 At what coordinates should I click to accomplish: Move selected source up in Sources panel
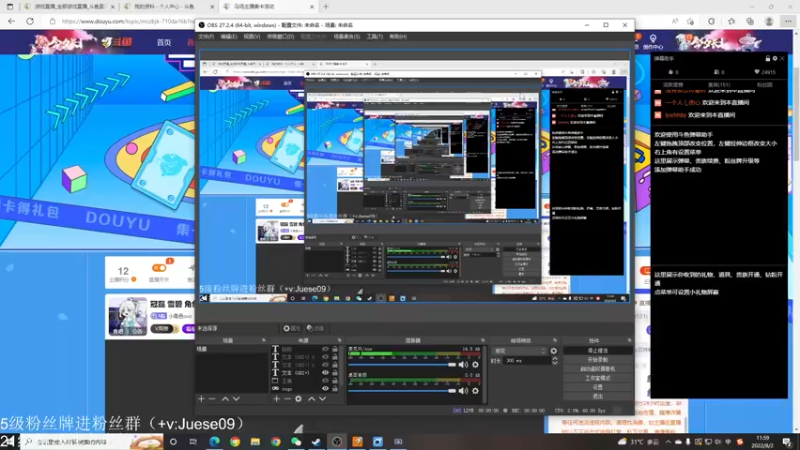311,398
